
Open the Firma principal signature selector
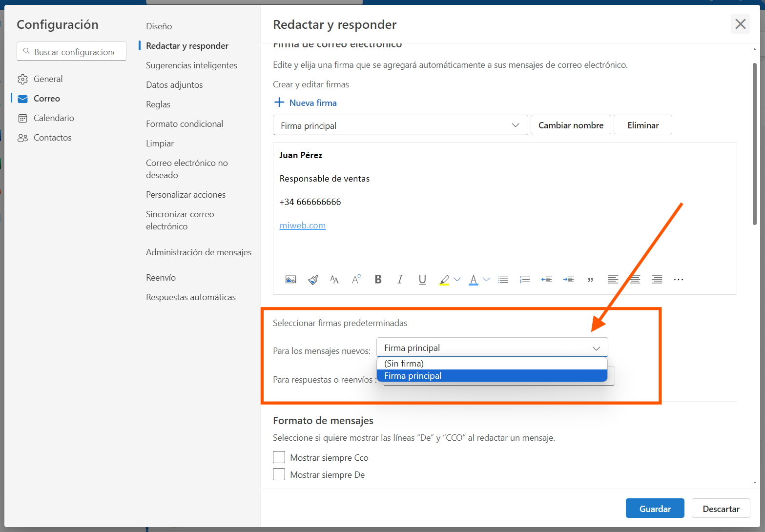coord(400,125)
